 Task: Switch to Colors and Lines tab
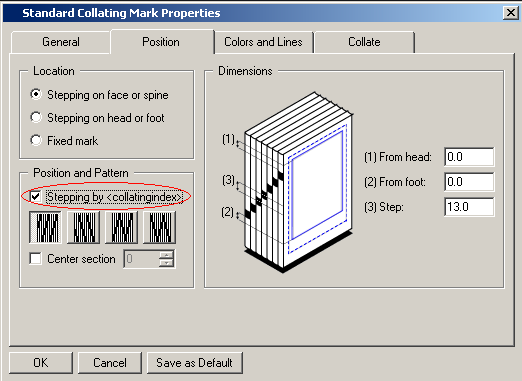tap(263, 42)
